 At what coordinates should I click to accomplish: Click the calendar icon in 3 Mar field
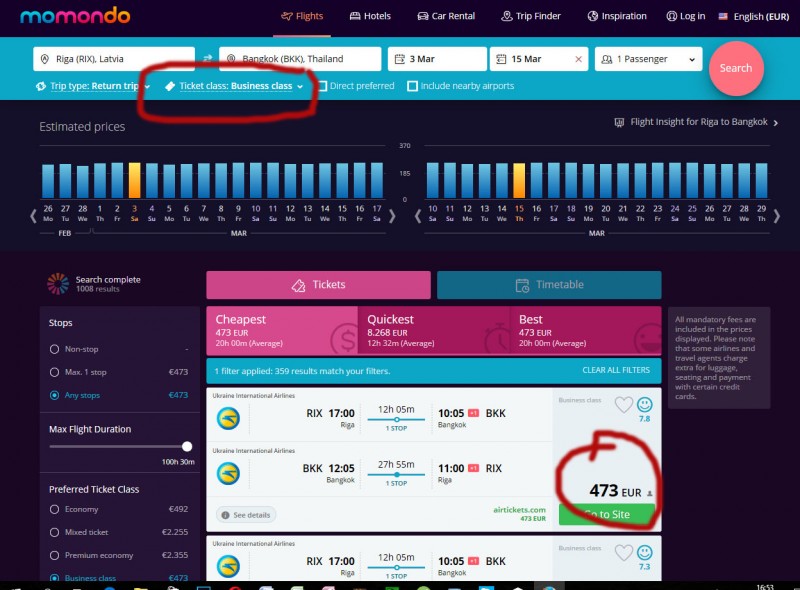[399, 59]
